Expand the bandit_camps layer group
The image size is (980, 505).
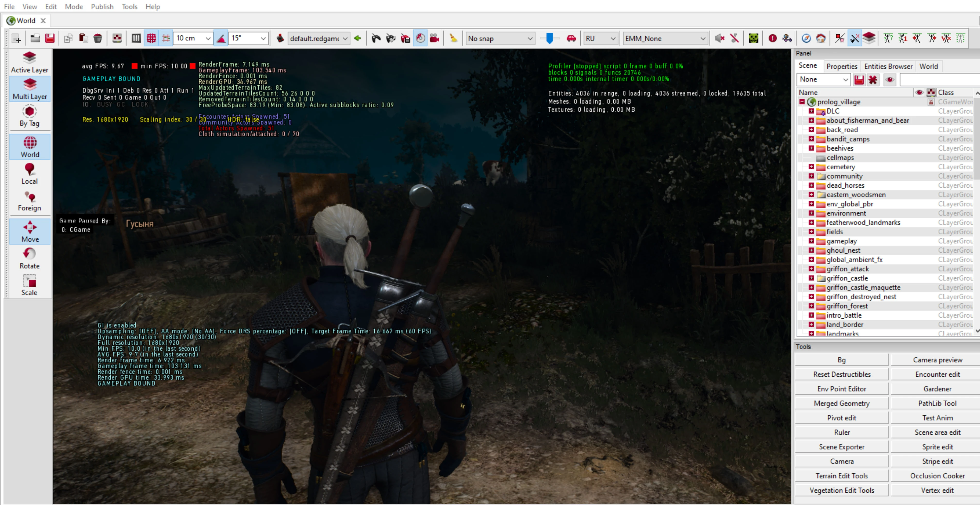click(x=811, y=139)
